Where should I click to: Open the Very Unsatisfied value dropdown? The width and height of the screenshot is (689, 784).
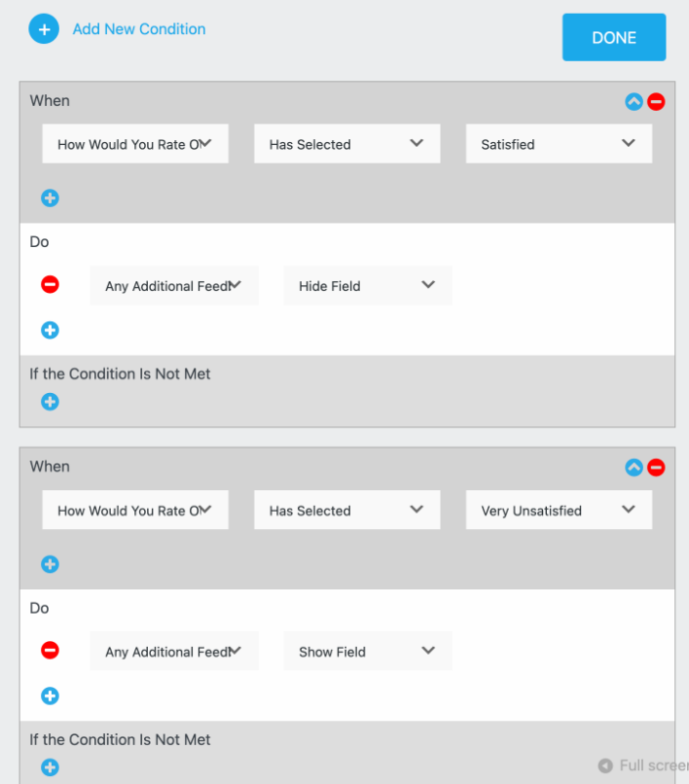point(558,510)
